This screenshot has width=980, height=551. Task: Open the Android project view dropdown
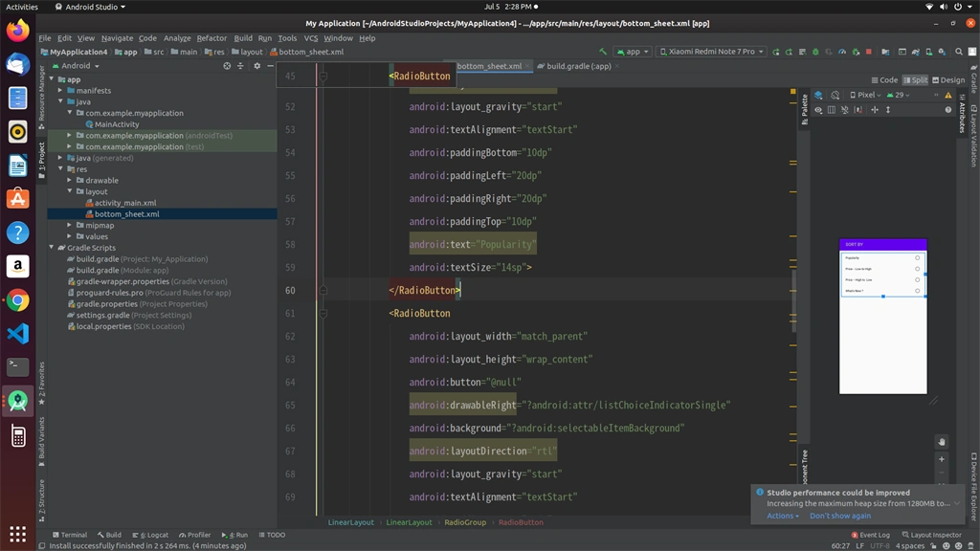(x=77, y=66)
